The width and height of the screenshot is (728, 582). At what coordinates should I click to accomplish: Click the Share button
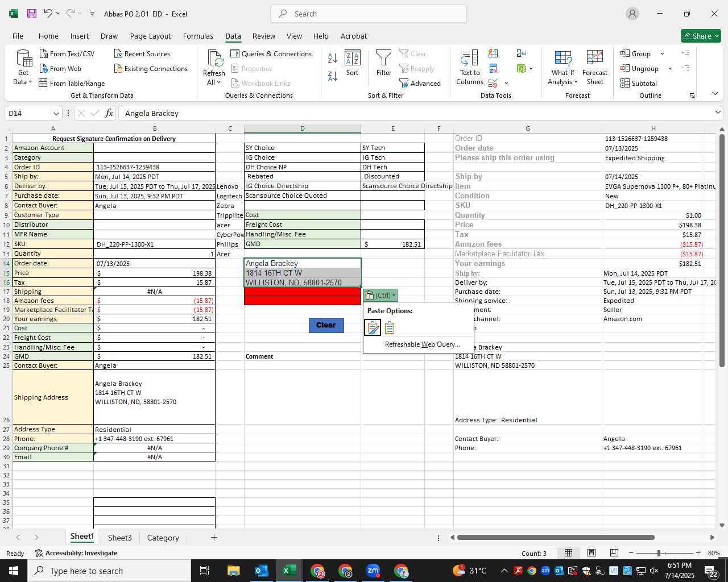[701, 36]
